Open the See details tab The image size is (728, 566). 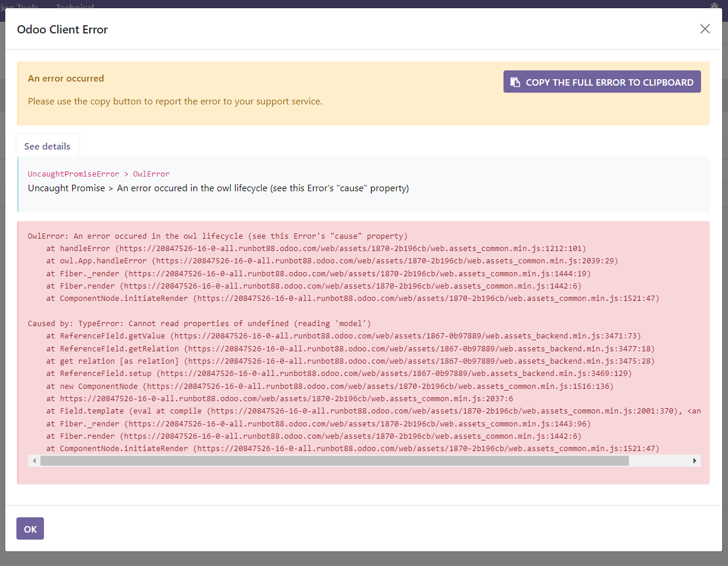(47, 146)
